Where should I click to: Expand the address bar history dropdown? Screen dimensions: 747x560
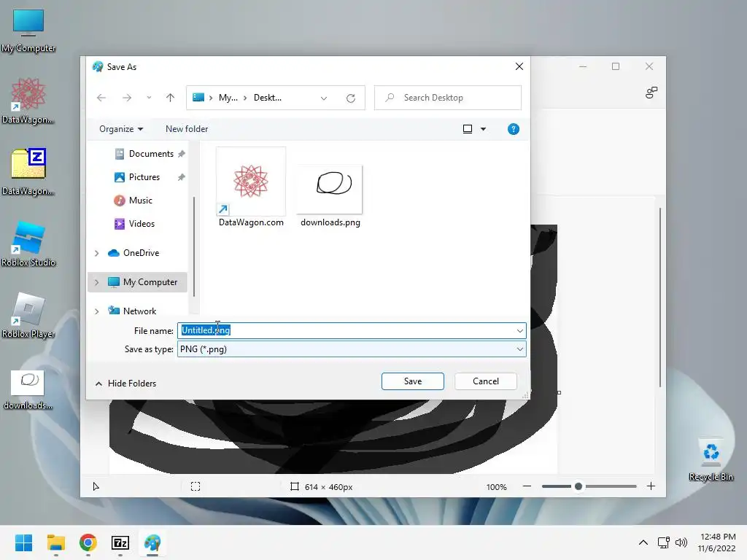pyautogui.click(x=324, y=98)
